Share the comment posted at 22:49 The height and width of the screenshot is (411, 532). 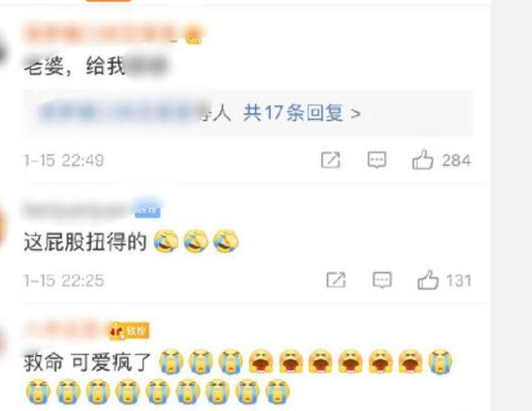click(x=331, y=160)
